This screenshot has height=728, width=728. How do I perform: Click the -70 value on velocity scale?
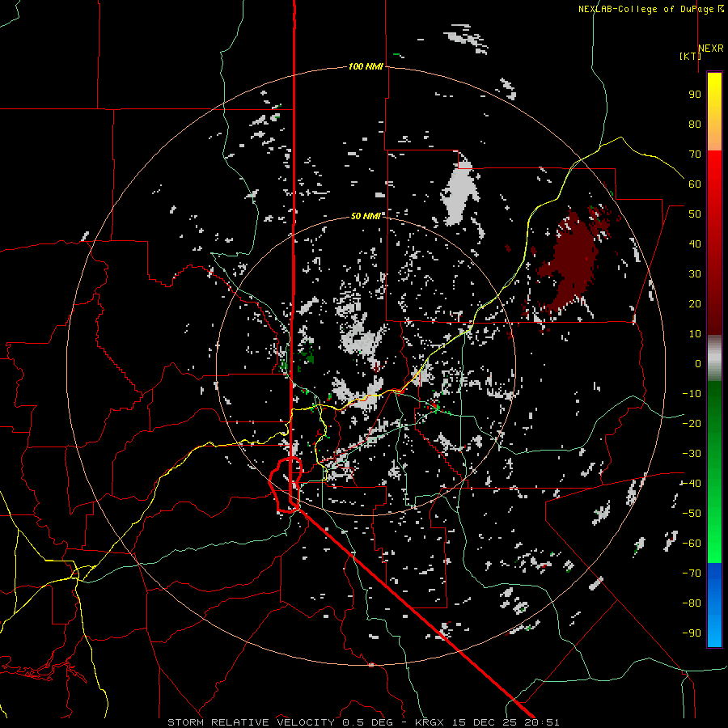(x=692, y=573)
